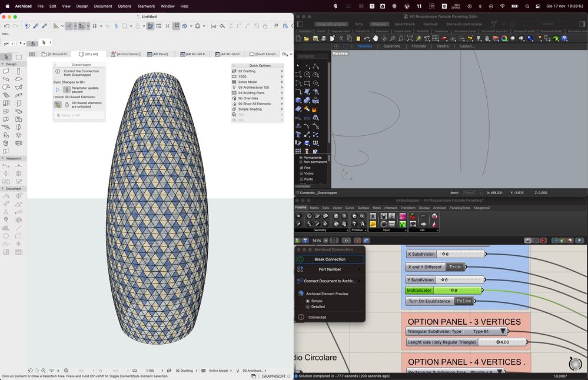Click the Connect Document to Archicad icon
Screen dimensions: 588x380
click(300, 281)
